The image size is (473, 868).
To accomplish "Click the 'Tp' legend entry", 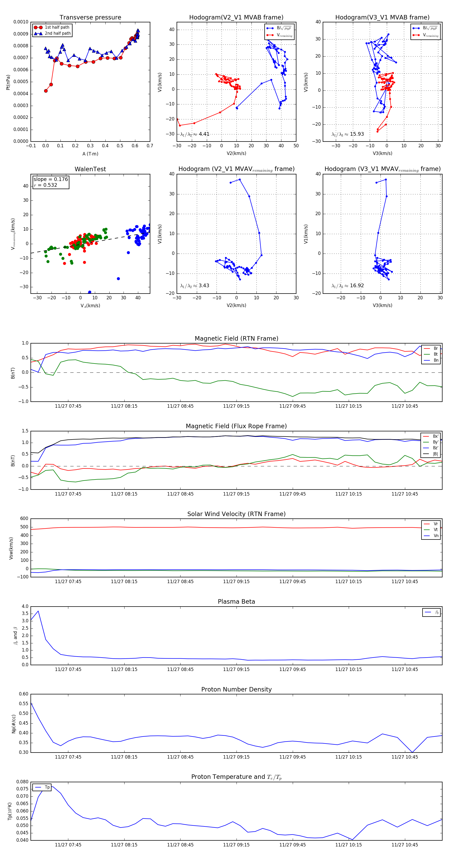I will pos(42,787).
